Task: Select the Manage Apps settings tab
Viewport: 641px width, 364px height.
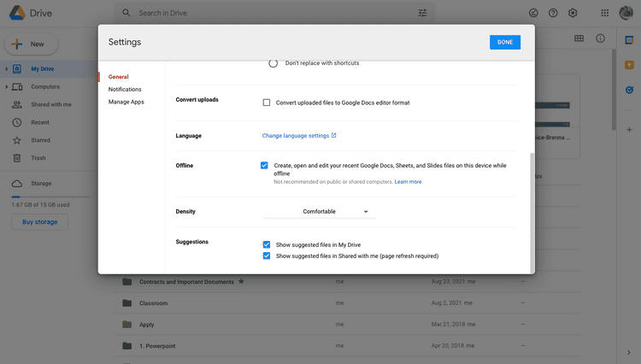Action: click(x=126, y=102)
